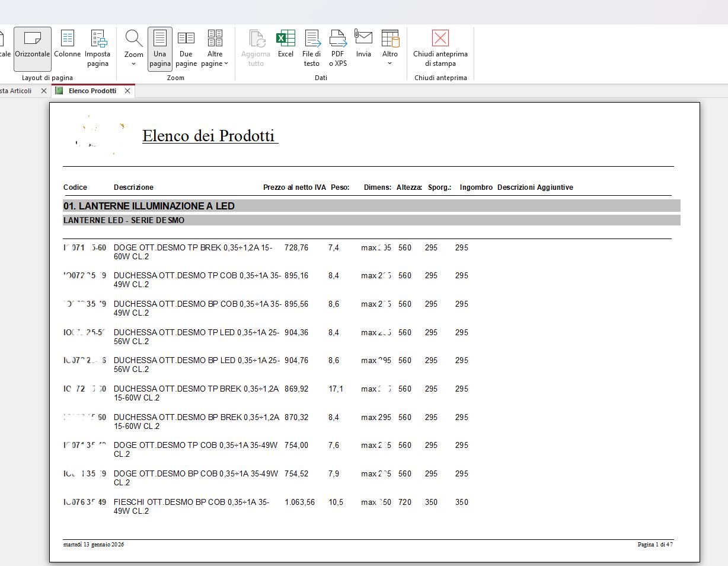728x566 pixels.
Task: Click Prezzo al netto IVA header
Action: 295,187
